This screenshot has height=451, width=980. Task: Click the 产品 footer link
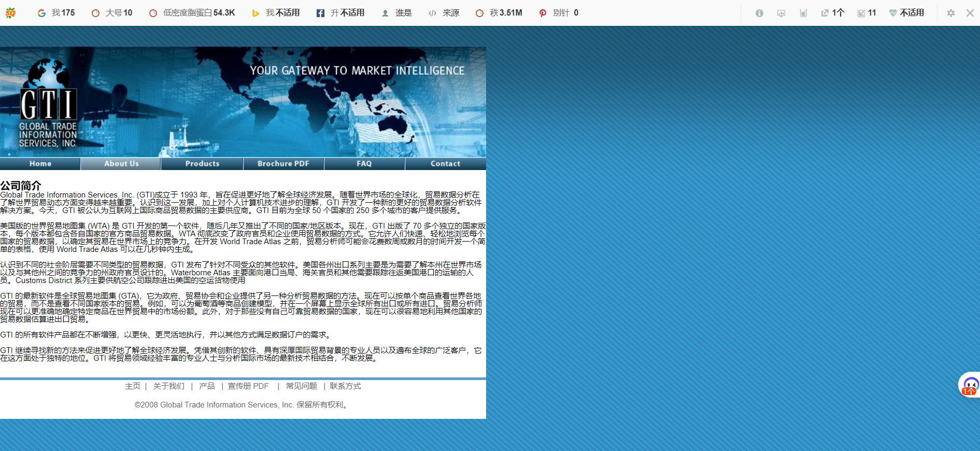(x=207, y=386)
